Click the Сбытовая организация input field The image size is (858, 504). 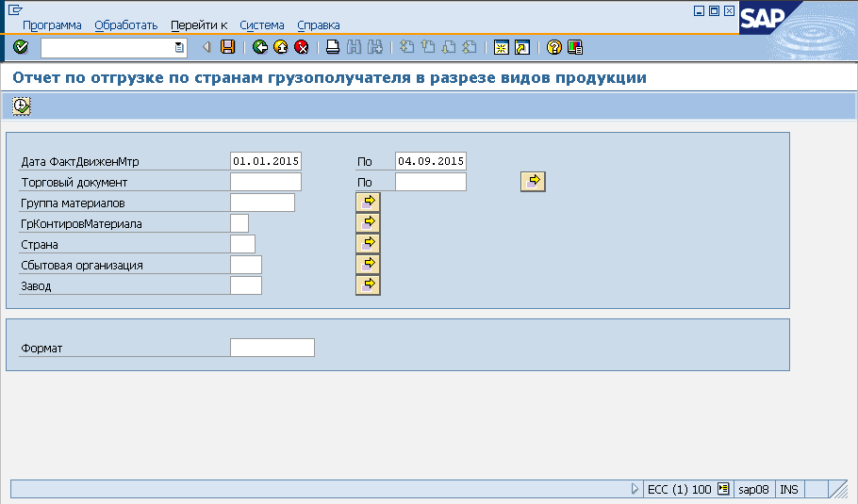click(x=246, y=265)
